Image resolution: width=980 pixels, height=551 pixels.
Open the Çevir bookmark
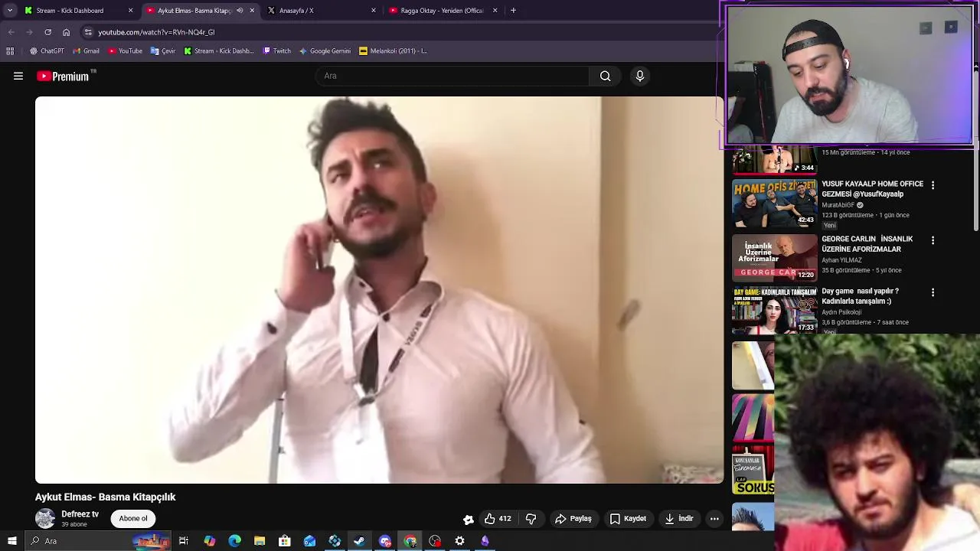(x=163, y=51)
